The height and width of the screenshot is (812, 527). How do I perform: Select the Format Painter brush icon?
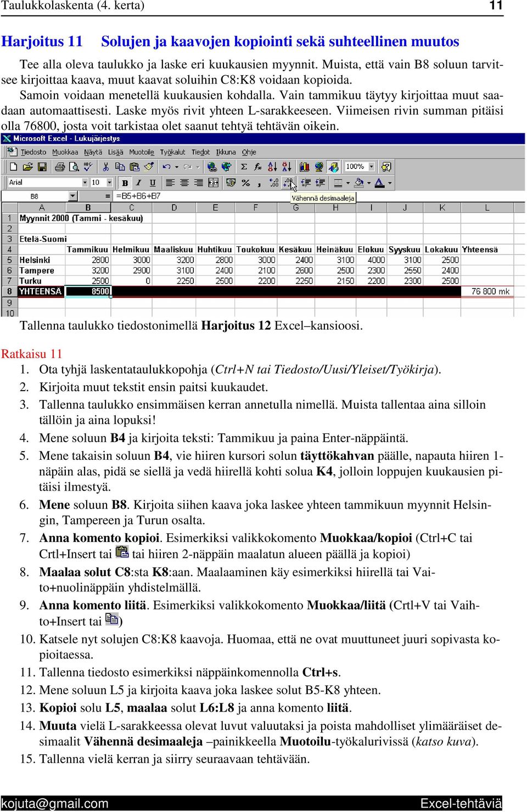pyautogui.click(x=148, y=167)
